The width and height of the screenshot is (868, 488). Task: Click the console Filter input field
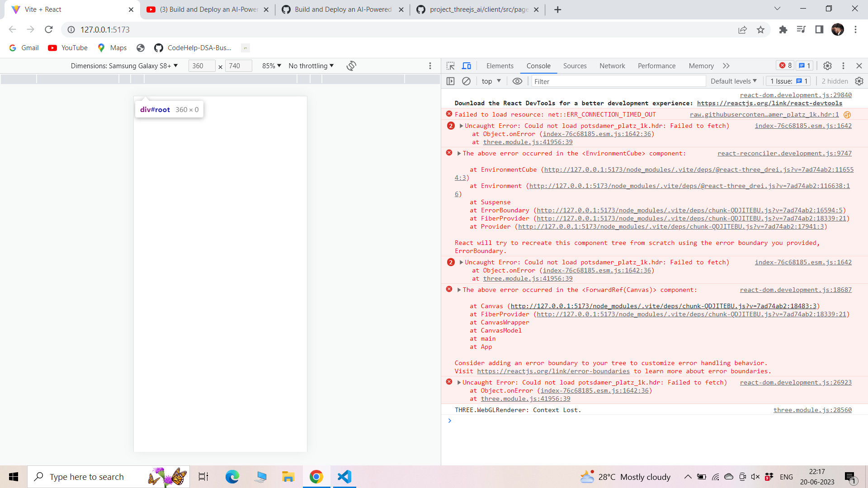tap(617, 81)
